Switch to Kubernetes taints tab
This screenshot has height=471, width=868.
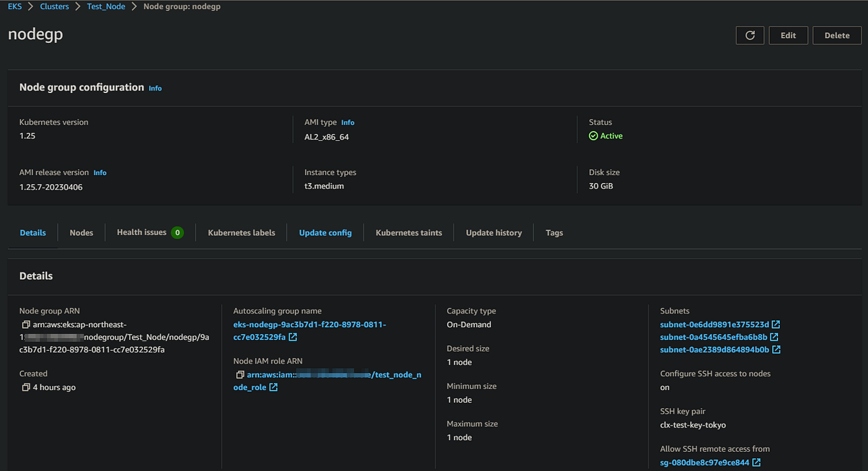(x=409, y=233)
